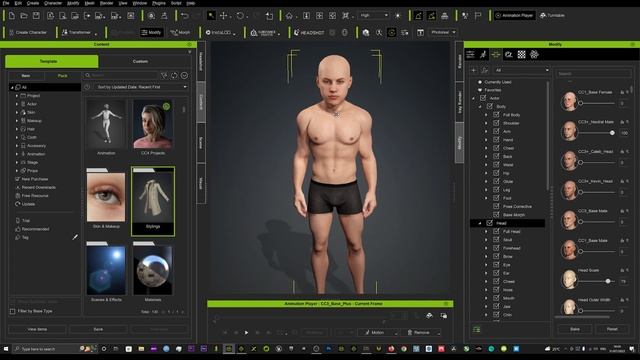Enable the Filter by Base Type checkbox

point(13,311)
